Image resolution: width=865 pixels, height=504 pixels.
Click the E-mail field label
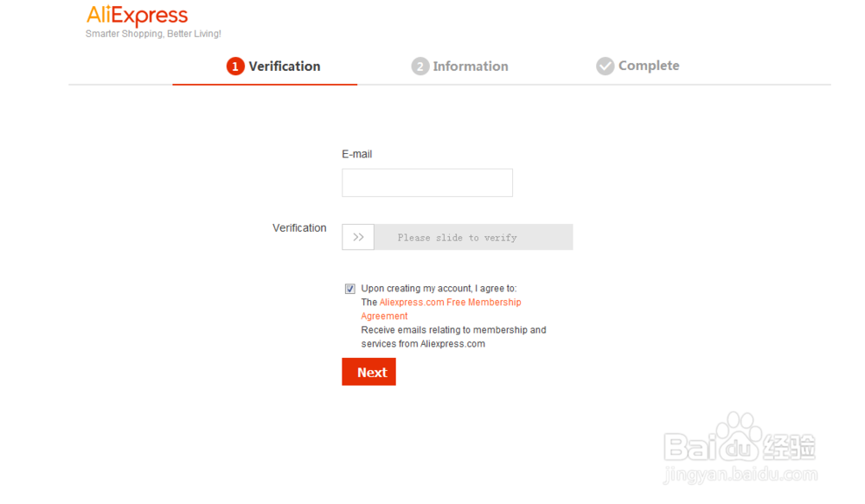point(357,154)
